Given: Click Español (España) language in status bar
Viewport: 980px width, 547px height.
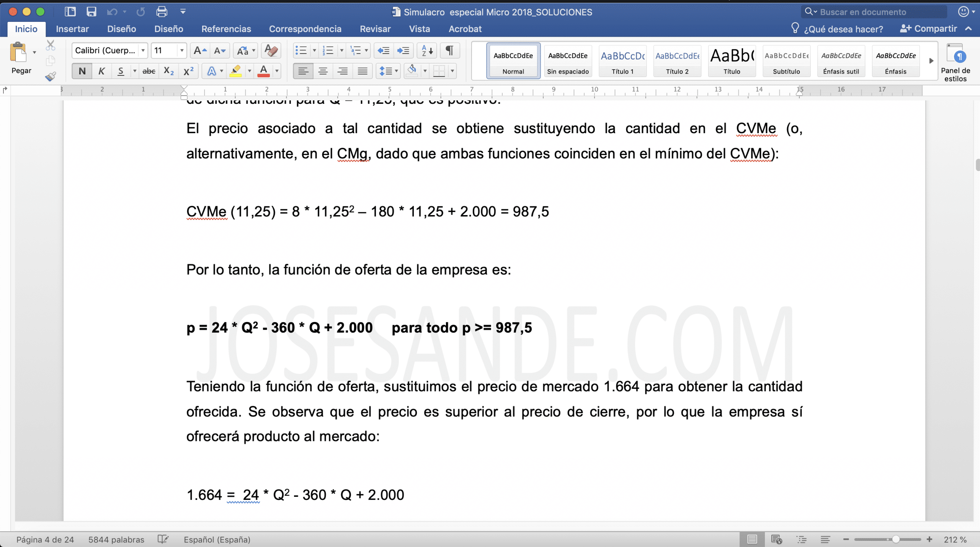Looking at the screenshot, I should [x=217, y=539].
